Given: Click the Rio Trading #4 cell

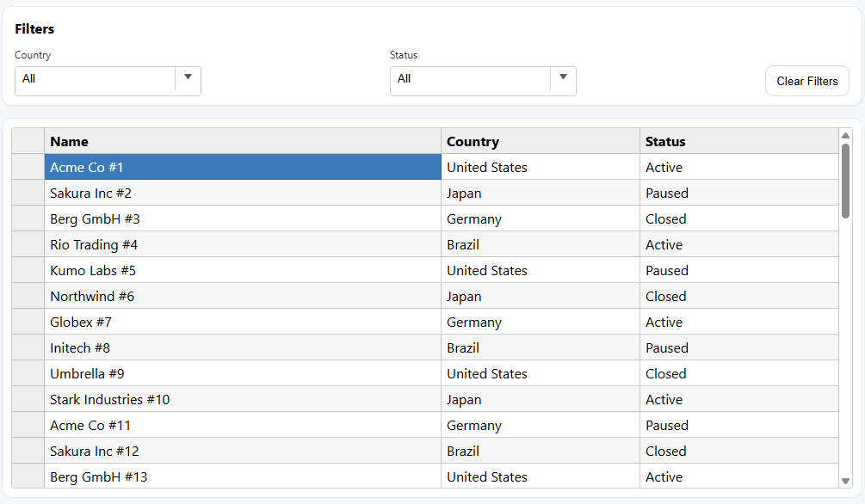Looking at the screenshot, I should 242,245.
